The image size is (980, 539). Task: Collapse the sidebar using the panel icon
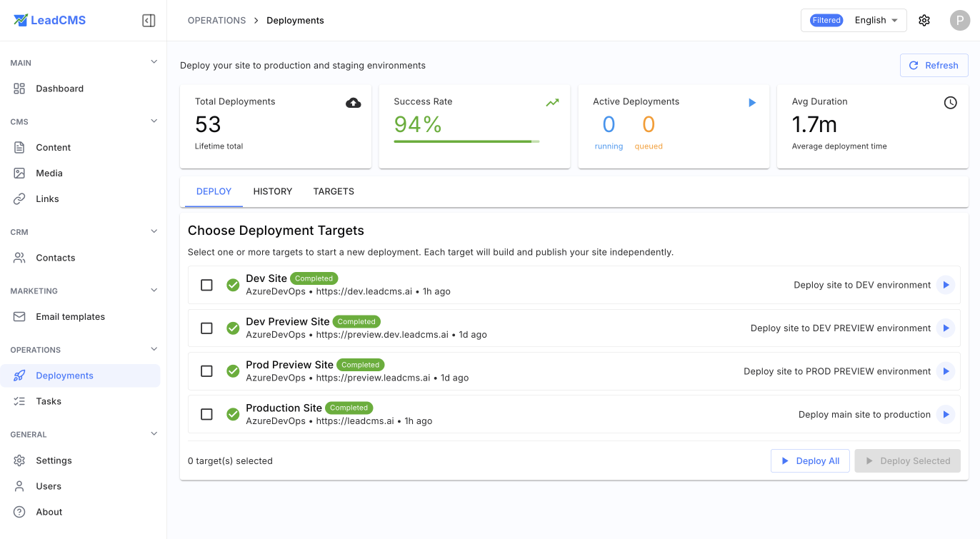click(149, 20)
